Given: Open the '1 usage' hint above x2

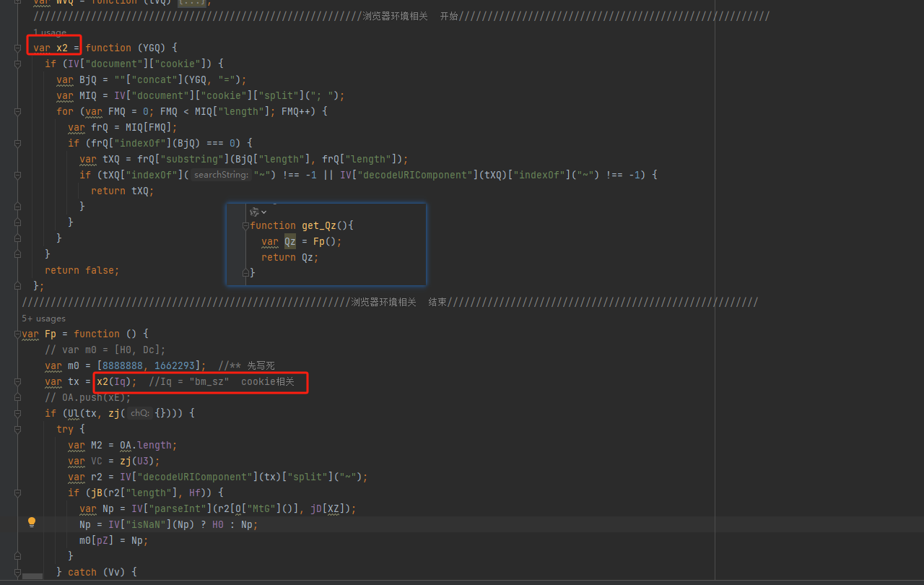Looking at the screenshot, I should 50,32.
